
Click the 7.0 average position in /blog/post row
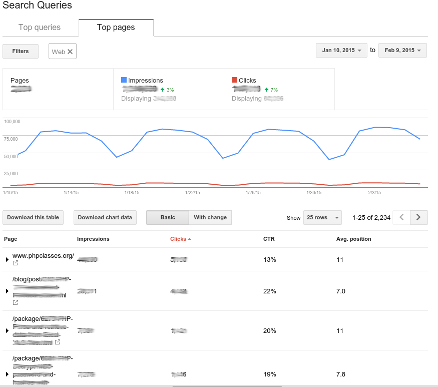(x=341, y=291)
